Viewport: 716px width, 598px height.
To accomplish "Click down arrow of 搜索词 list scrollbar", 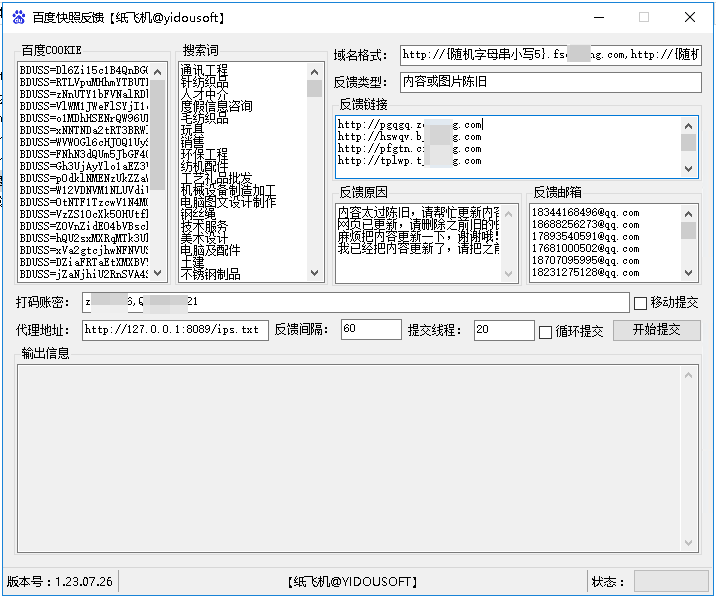I will pos(314,273).
